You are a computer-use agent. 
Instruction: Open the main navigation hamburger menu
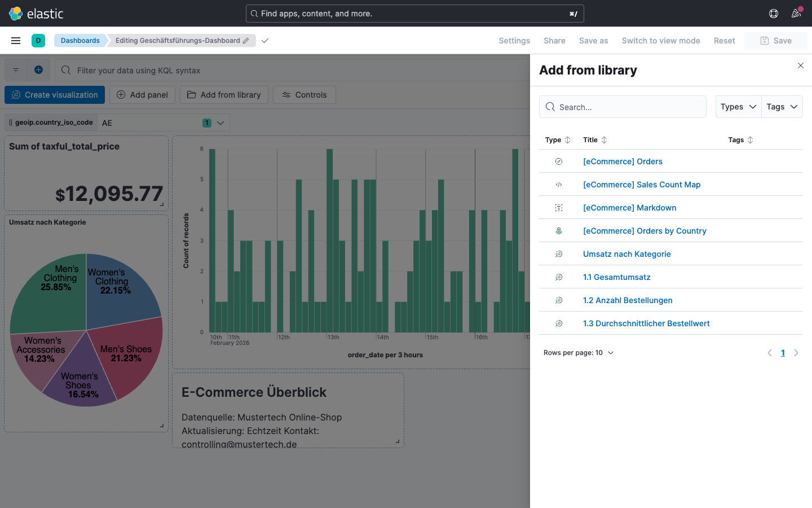point(15,40)
